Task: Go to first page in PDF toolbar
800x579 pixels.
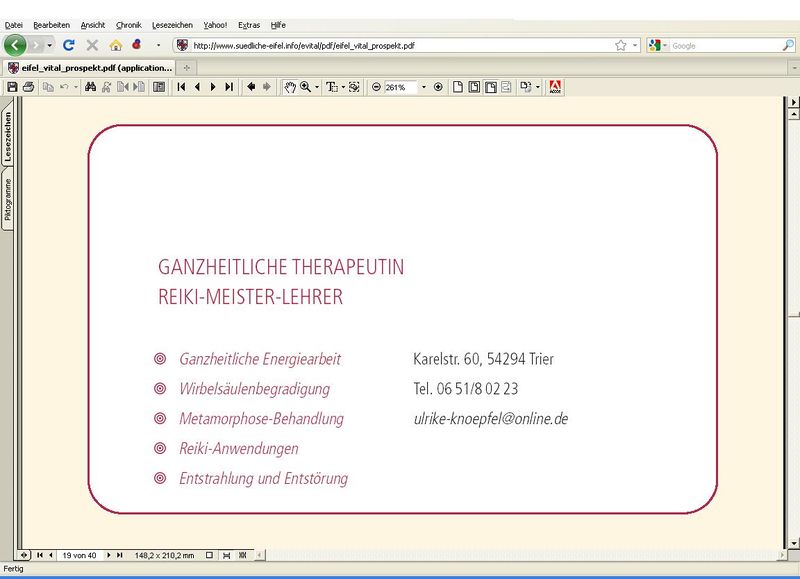Action: (181, 87)
